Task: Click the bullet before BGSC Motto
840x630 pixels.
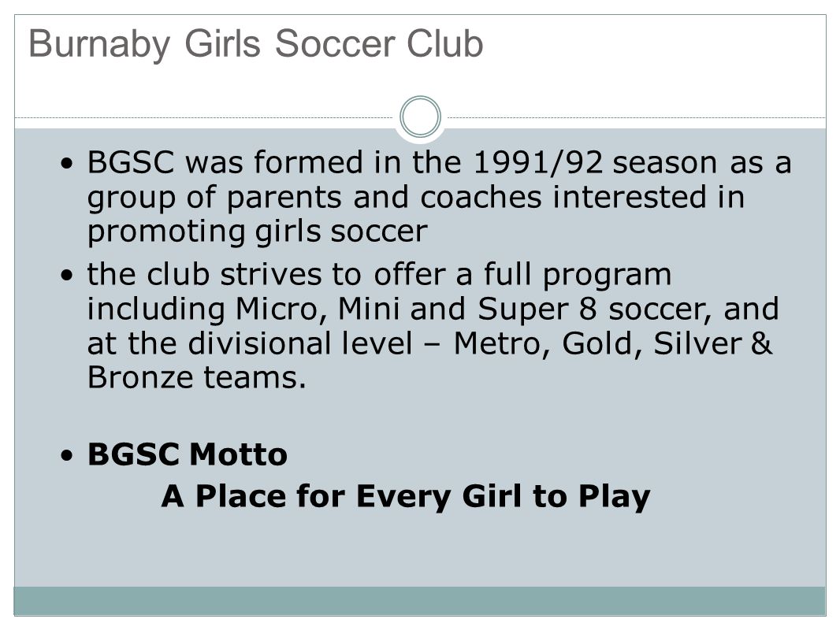Action: (66, 455)
